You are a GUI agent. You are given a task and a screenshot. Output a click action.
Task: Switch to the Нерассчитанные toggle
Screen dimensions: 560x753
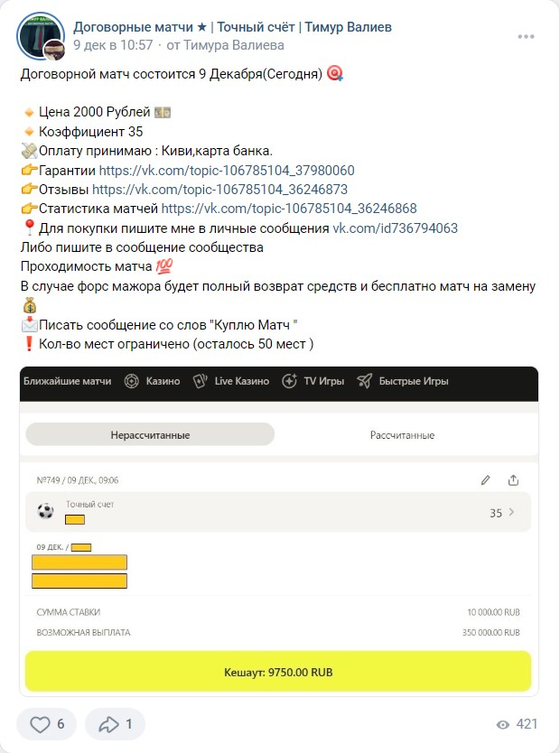[x=150, y=434]
